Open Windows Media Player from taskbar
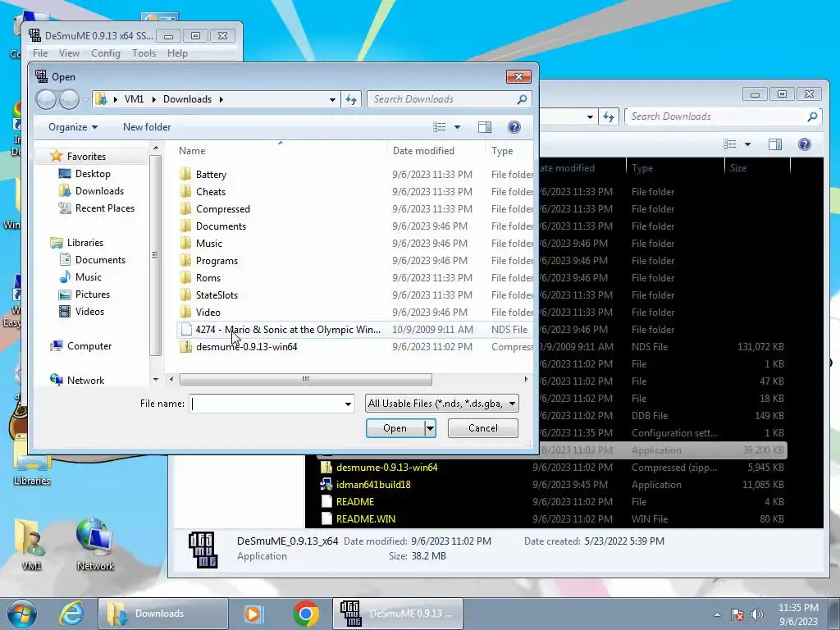The width and height of the screenshot is (840, 630). [x=253, y=614]
